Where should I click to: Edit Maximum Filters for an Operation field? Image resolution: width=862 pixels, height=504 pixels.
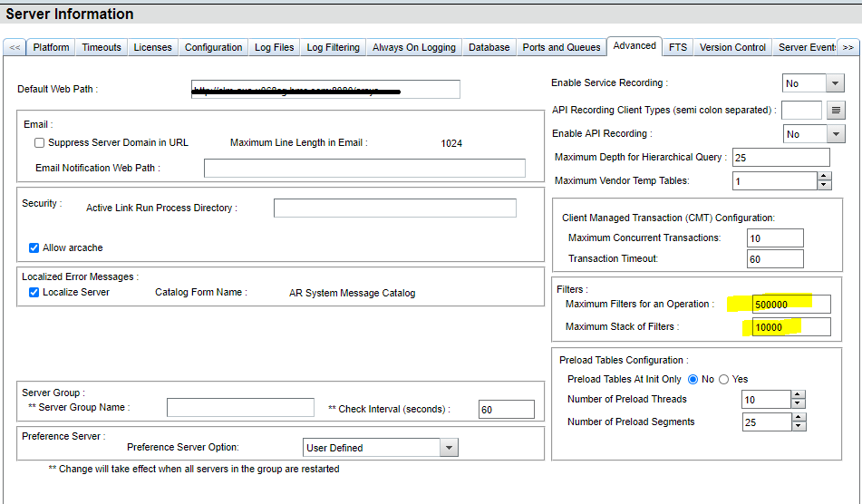(x=791, y=305)
